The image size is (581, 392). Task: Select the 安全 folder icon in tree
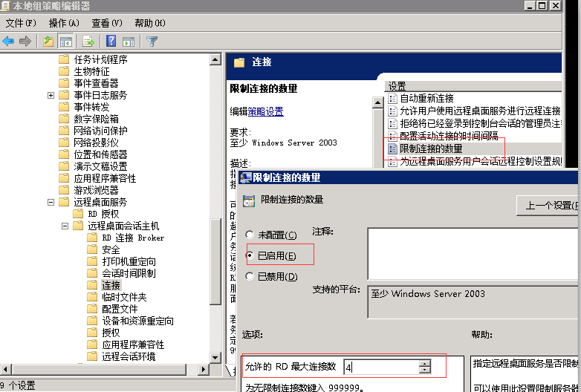pos(92,249)
